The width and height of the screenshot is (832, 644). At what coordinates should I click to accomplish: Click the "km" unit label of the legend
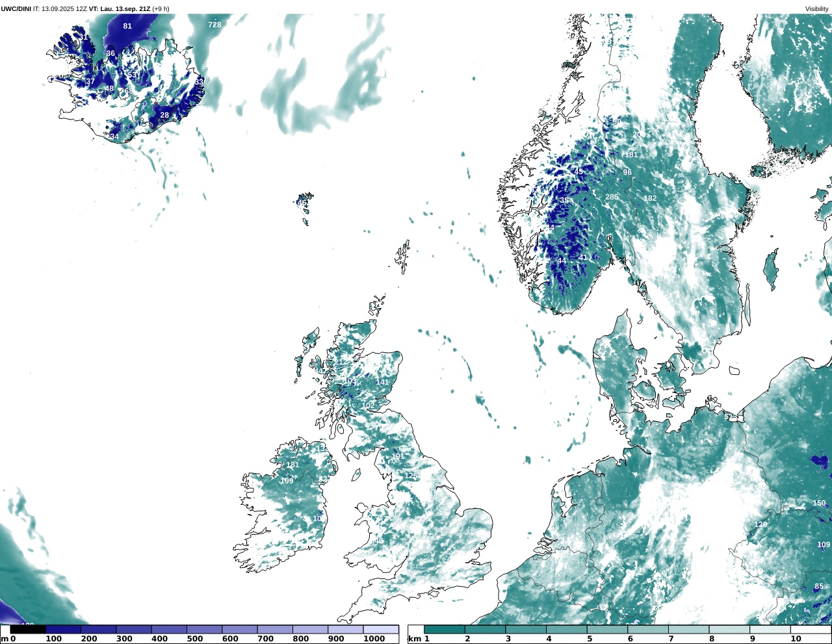tap(415, 639)
